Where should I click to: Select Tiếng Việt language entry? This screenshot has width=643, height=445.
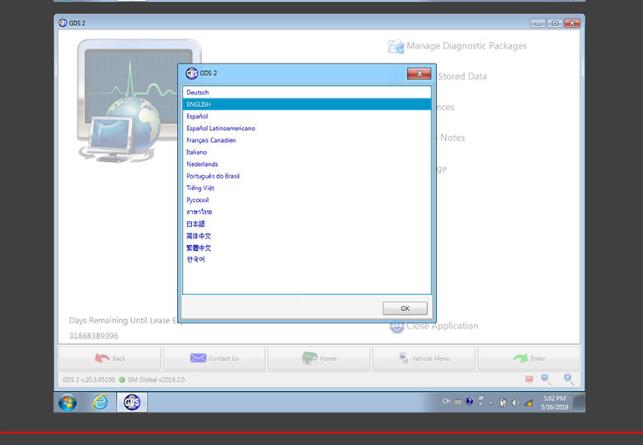200,188
